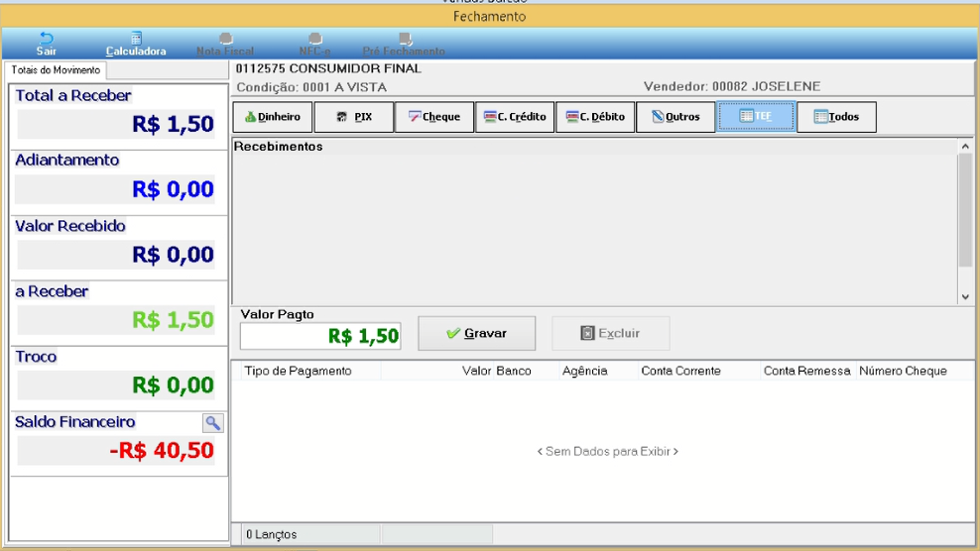Click the Gravar save button
This screenshot has height=551, width=980.
coord(477,334)
